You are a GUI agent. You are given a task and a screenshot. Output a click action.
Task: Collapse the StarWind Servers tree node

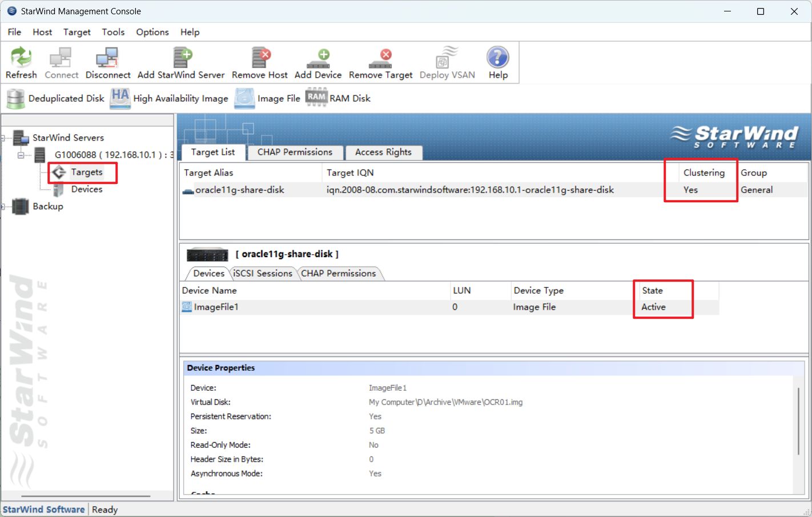click(x=3, y=138)
